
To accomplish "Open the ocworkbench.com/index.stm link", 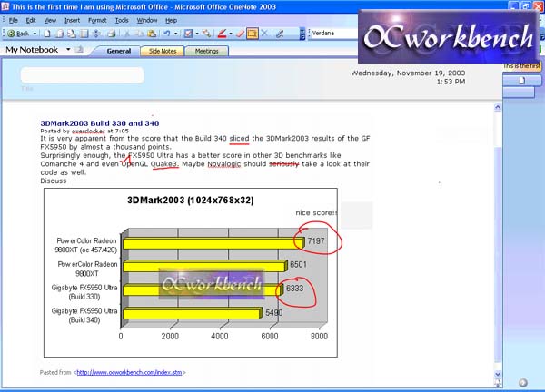I will click(129, 373).
